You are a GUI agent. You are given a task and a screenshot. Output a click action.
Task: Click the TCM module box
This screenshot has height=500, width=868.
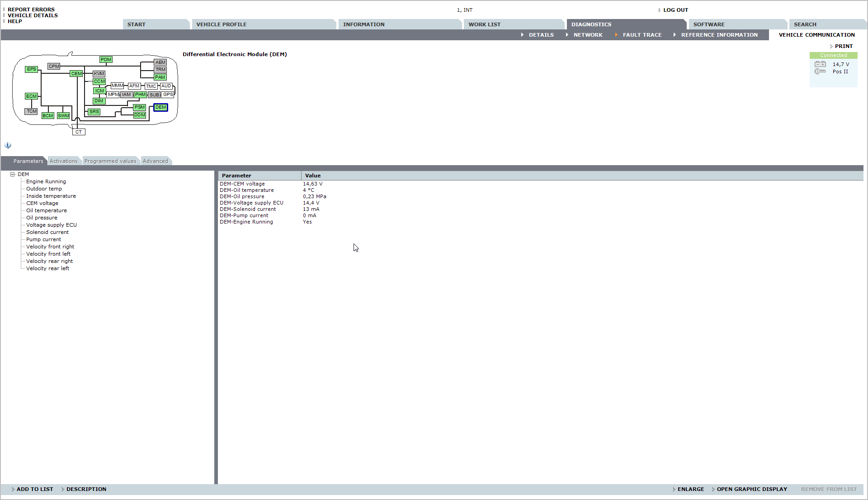click(x=31, y=111)
